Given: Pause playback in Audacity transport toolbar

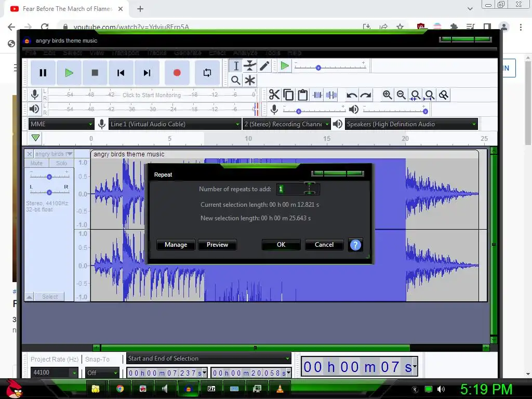Looking at the screenshot, I should point(43,73).
